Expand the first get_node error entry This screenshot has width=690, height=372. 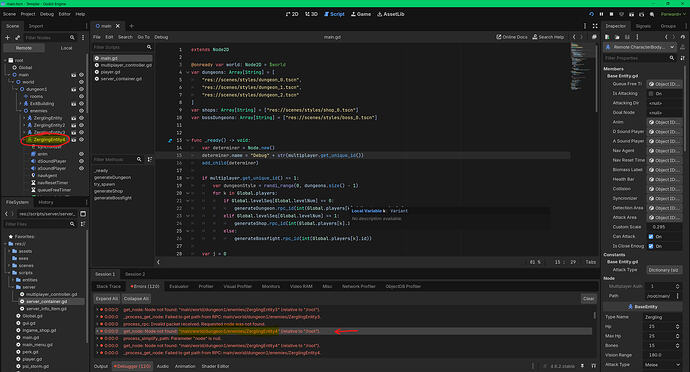(x=97, y=309)
